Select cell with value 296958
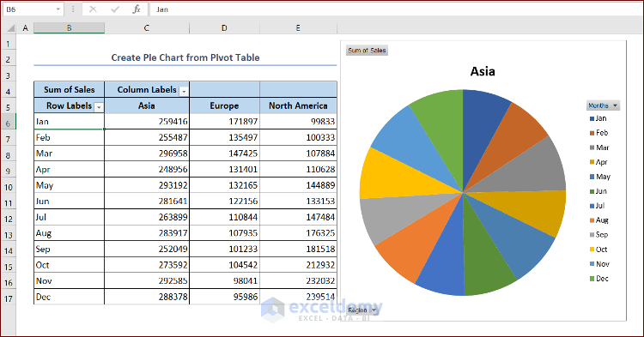 tap(147, 153)
